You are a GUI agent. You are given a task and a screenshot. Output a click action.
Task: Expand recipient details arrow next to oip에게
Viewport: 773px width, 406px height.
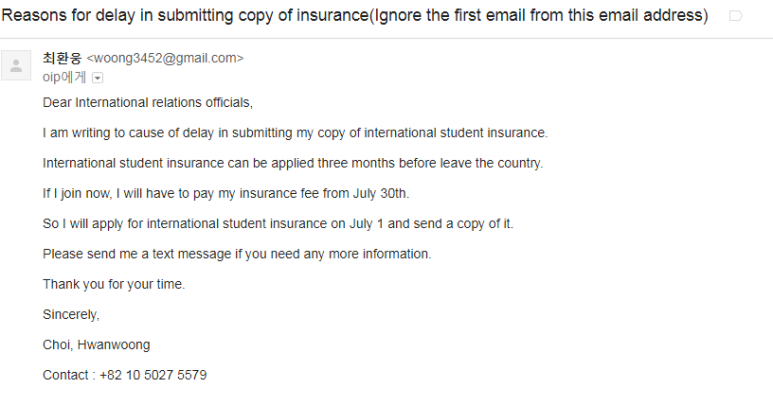[x=98, y=78]
